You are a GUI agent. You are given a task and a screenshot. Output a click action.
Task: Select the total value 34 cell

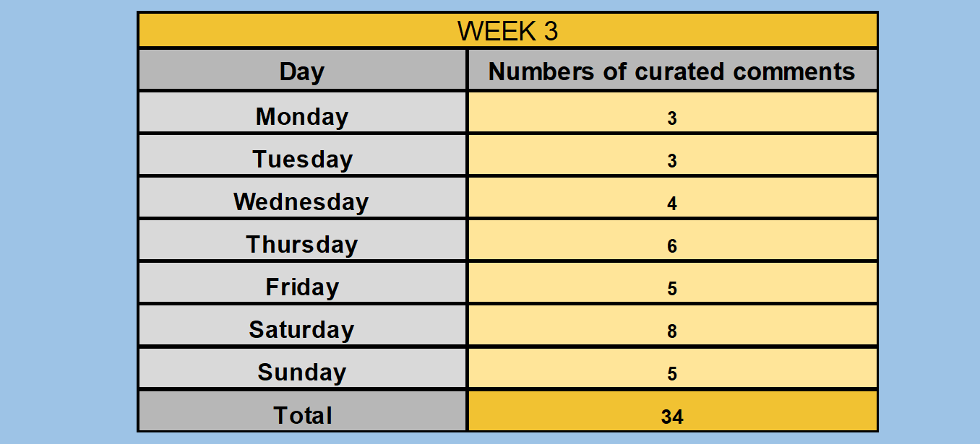tap(672, 412)
